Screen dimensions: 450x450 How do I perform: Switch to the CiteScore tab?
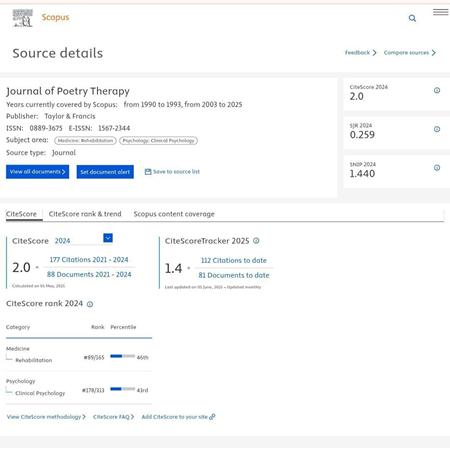[21, 214]
